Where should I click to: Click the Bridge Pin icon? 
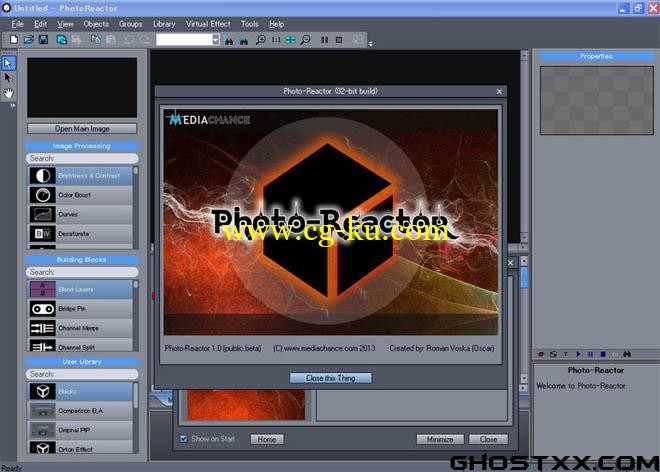[43, 309]
